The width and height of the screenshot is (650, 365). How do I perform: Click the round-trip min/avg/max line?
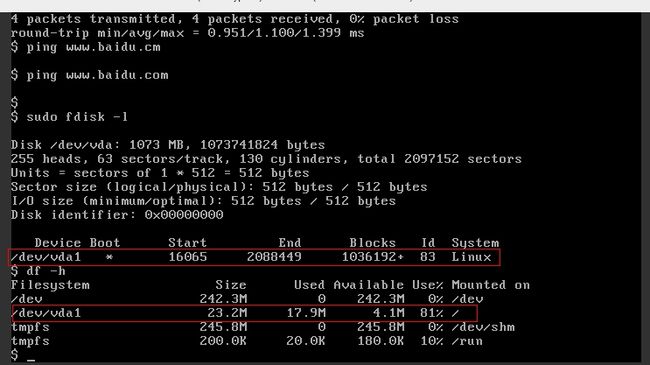tap(188, 33)
